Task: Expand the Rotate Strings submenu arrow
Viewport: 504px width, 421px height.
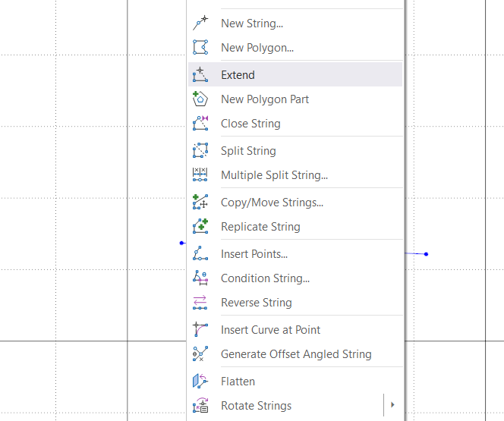Action: coord(392,406)
